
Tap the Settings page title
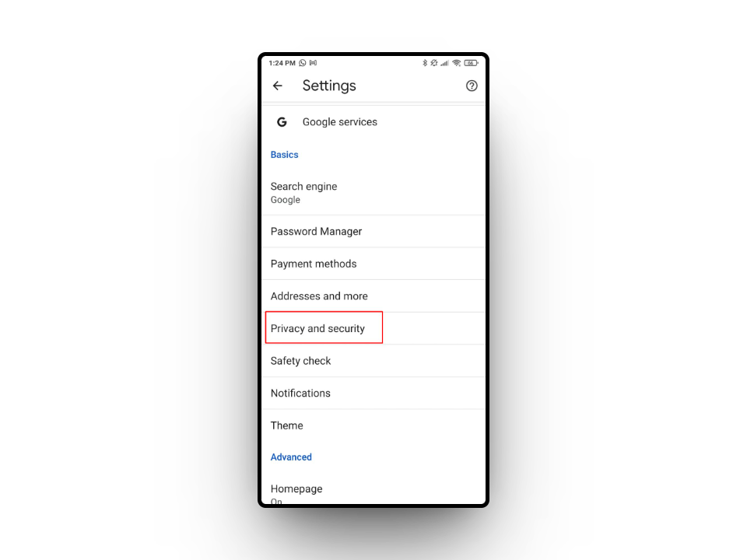click(x=329, y=86)
